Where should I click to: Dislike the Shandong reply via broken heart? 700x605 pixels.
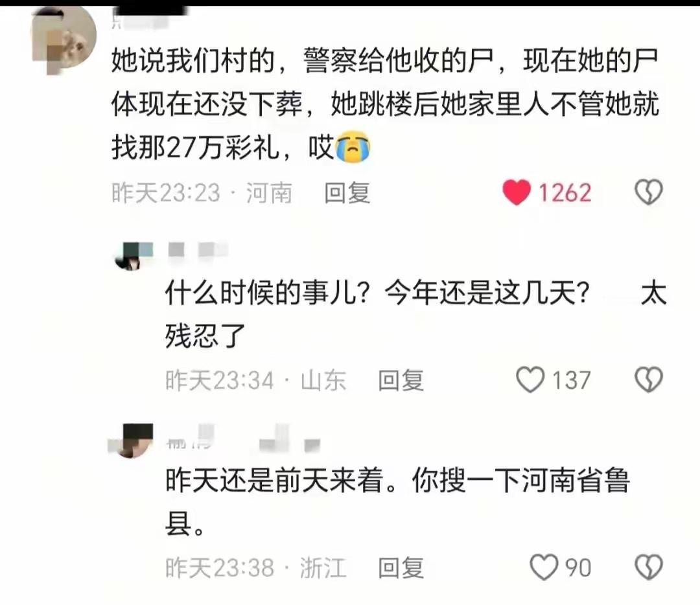tap(649, 380)
